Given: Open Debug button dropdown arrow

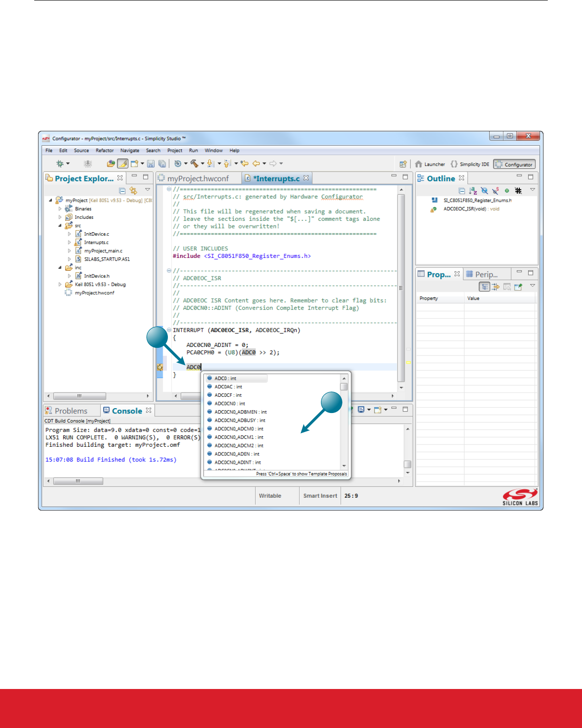Looking at the screenshot, I should tap(68, 164).
